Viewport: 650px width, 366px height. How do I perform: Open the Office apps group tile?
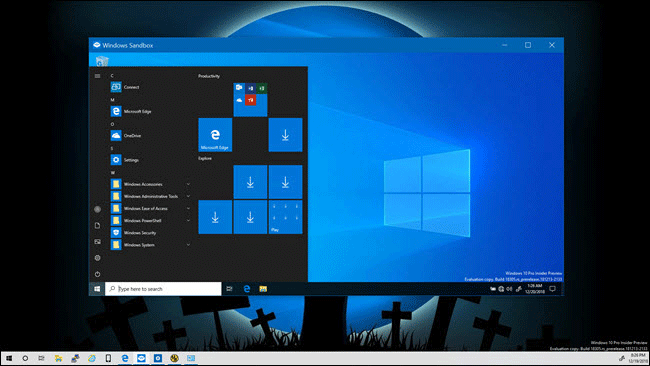[x=250, y=99]
